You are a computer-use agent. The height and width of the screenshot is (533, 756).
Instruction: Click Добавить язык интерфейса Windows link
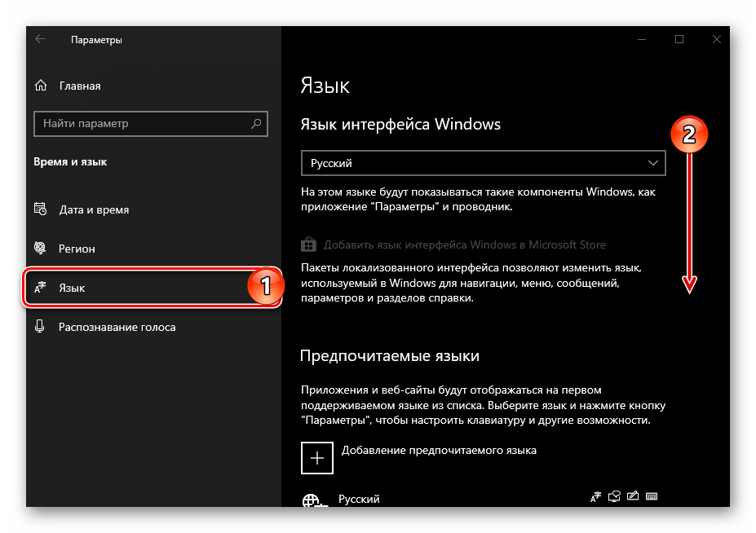coord(464,244)
